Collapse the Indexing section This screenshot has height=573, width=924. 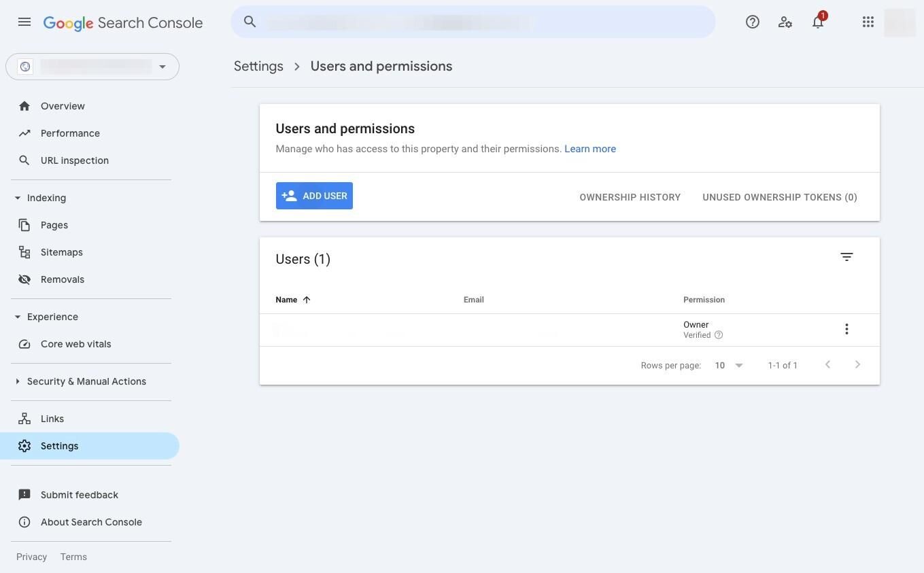(x=18, y=198)
